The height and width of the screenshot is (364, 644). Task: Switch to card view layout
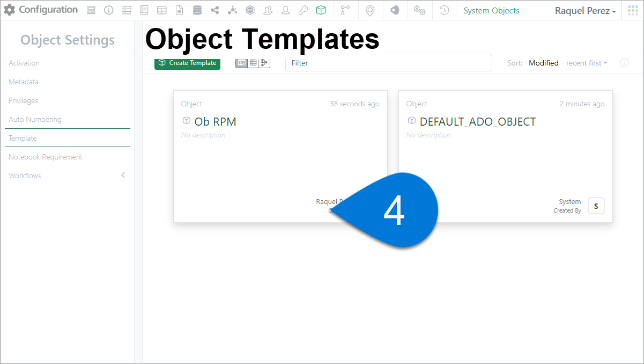(241, 63)
